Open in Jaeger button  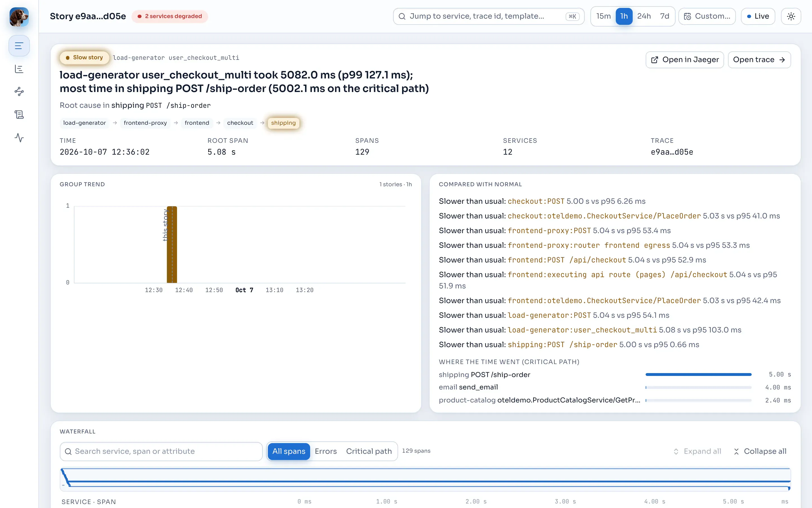pyautogui.click(x=685, y=60)
